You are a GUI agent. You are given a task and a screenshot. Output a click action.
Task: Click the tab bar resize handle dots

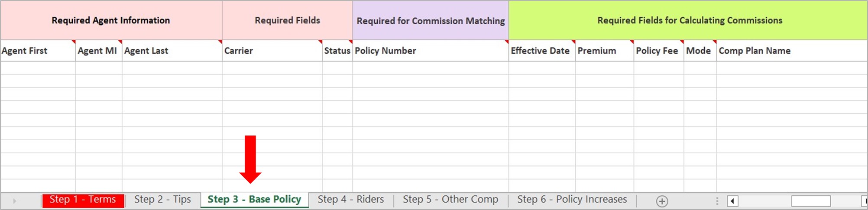[717, 201]
